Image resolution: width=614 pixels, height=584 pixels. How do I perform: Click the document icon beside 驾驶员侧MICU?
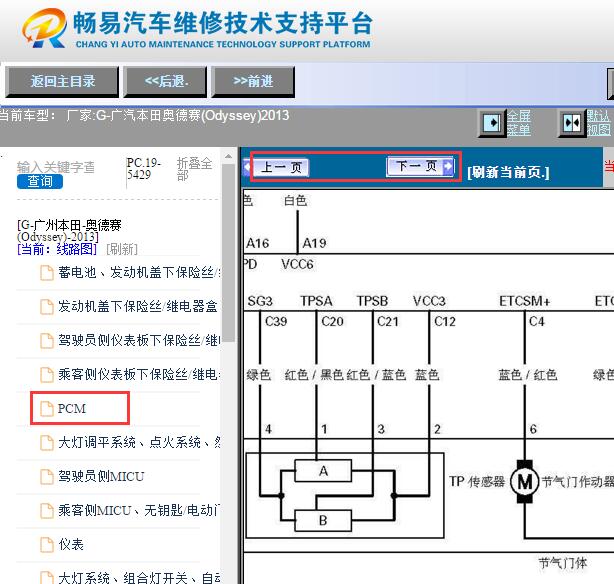[x=47, y=477]
